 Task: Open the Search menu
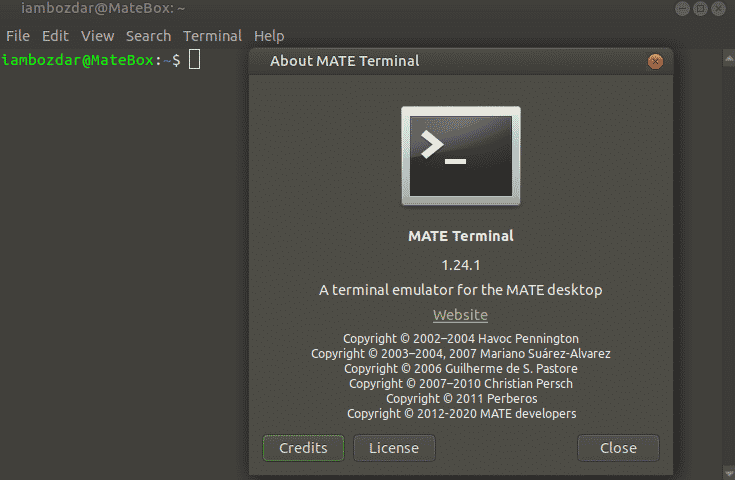148,36
